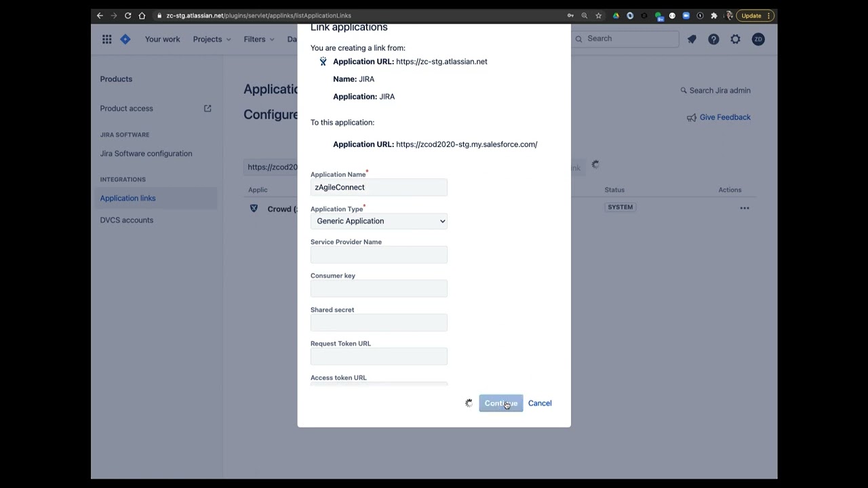Click the Status column header
The height and width of the screenshot is (488, 868).
(x=614, y=190)
